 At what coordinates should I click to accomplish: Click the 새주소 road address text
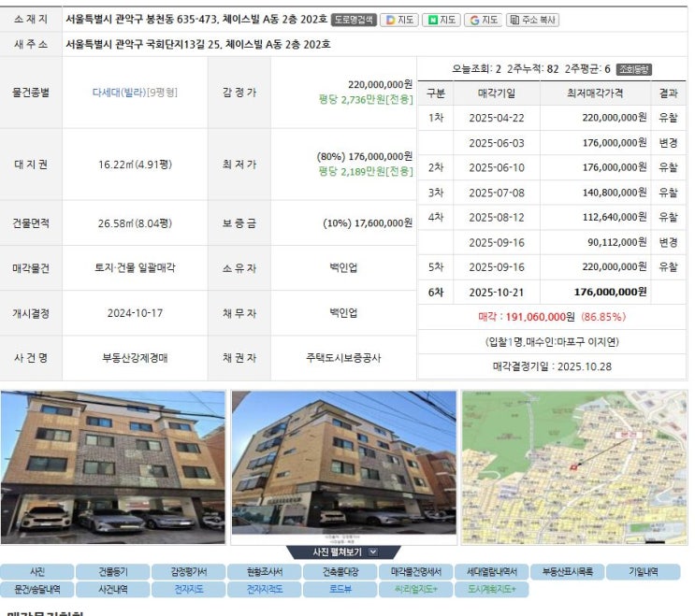coord(198,44)
